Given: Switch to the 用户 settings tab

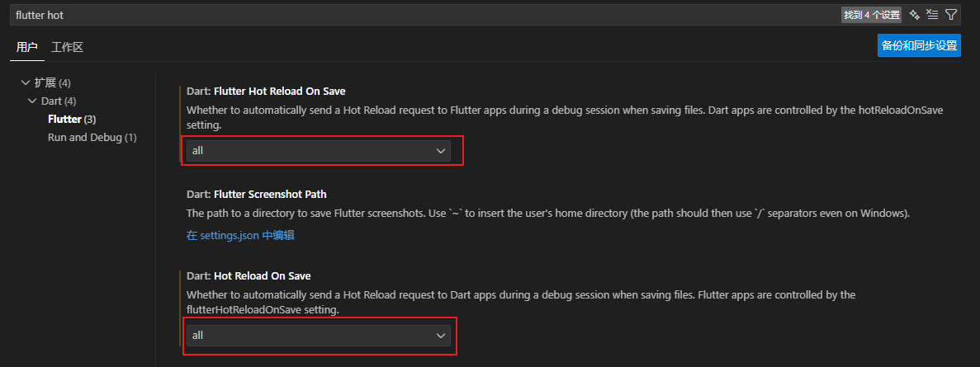Looking at the screenshot, I should coord(27,47).
